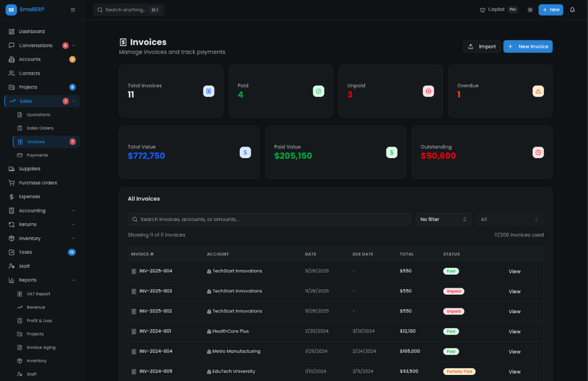Click the invoice search input field
This screenshot has width=588, height=381.
[269, 219]
